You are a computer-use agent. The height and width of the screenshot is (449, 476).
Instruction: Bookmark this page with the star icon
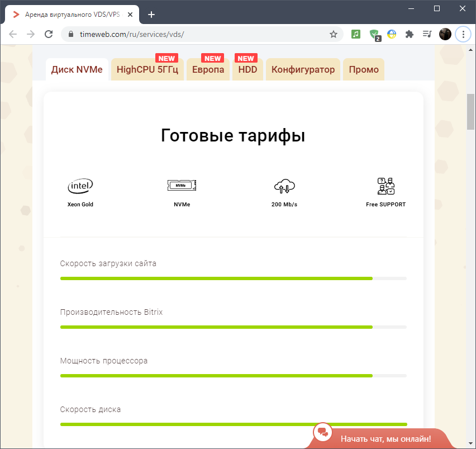334,34
